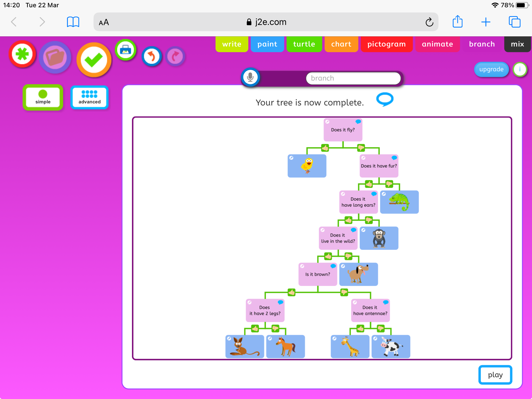Viewport: 532px width, 399px height.
Task: Click the orange save checkmark button
Action: (94, 60)
